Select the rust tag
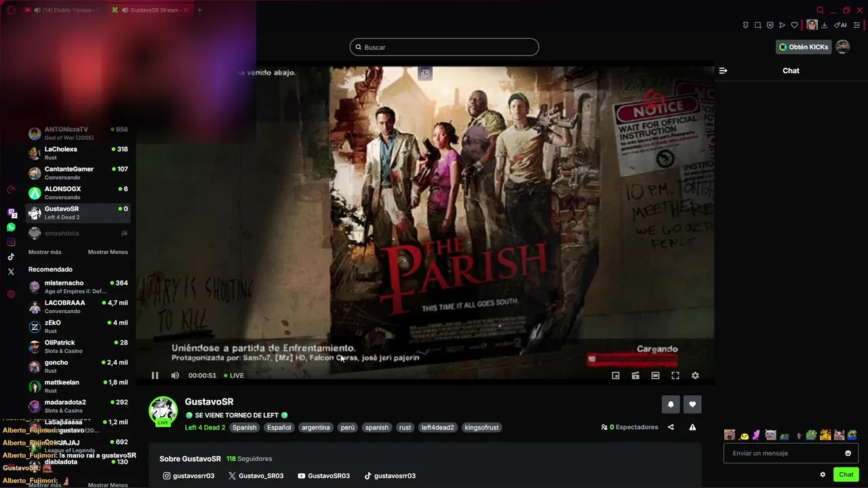Viewport: 868px width, 488px height. [x=405, y=428]
